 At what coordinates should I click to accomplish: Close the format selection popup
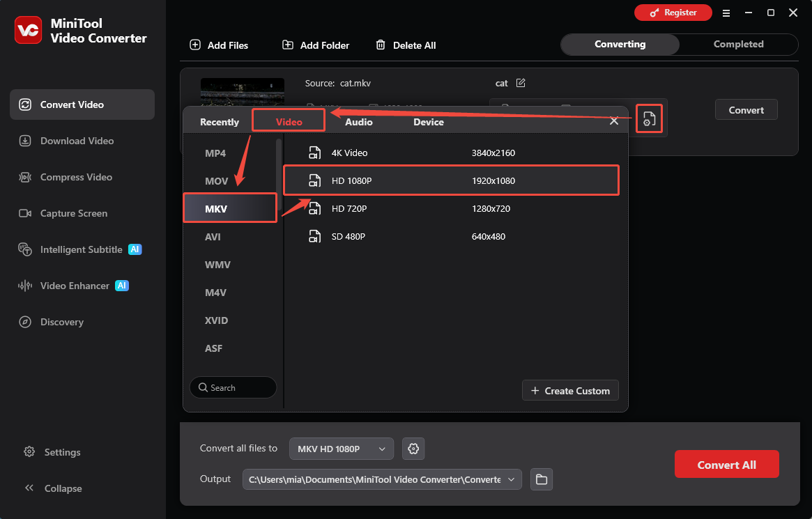click(x=614, y=121)
